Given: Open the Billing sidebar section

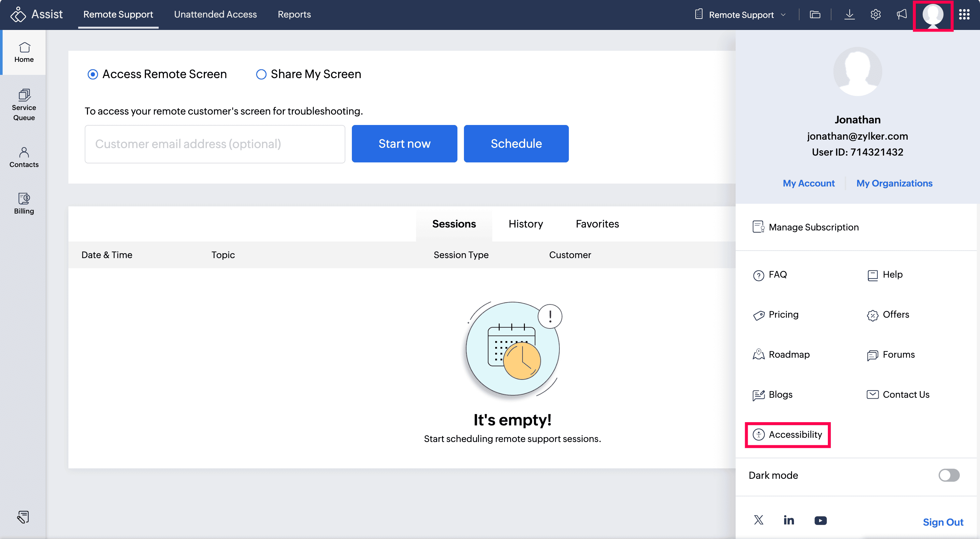Looking at the screenshot, I should [24, 203].
